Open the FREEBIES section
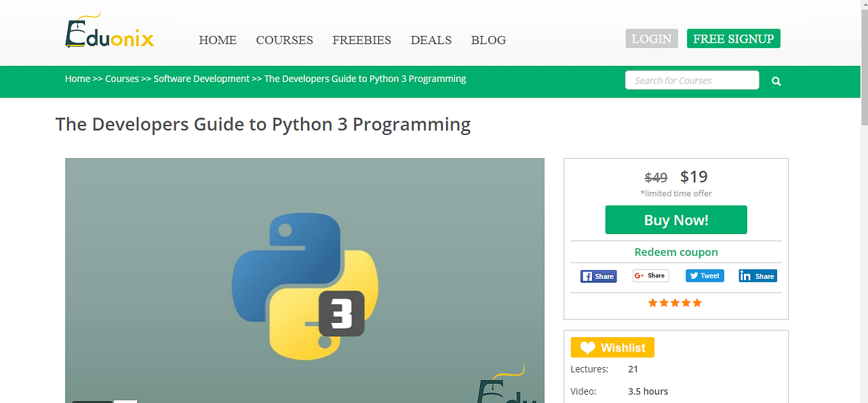Viewport: 868px width, 403px height. (361, 40)
